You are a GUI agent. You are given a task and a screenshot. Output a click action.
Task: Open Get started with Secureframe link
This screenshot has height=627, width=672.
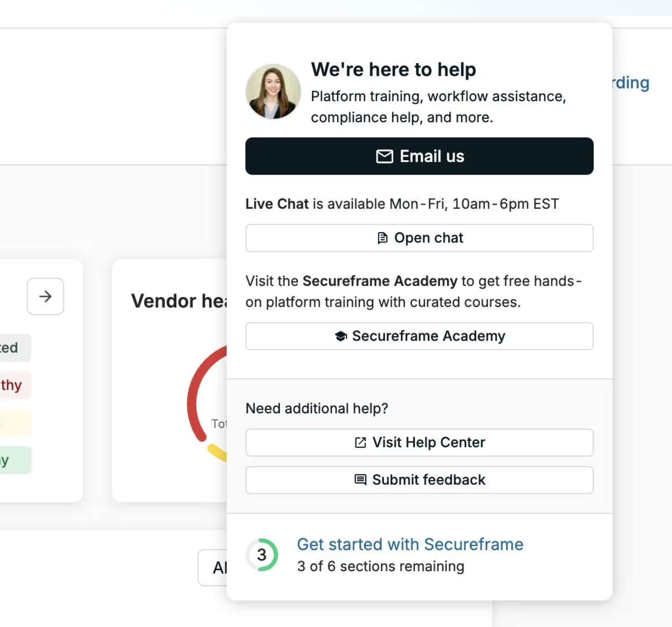click(x=410, y=544)
